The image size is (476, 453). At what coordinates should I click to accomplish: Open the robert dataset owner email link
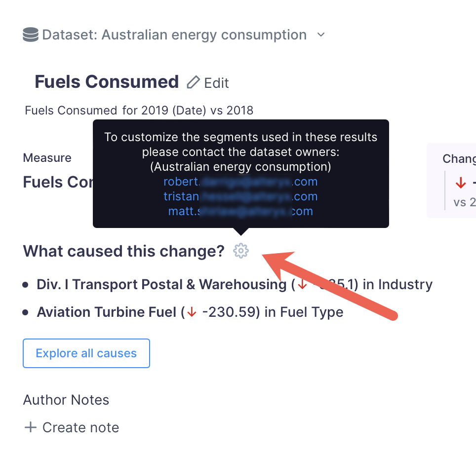[x=240, y=182]
